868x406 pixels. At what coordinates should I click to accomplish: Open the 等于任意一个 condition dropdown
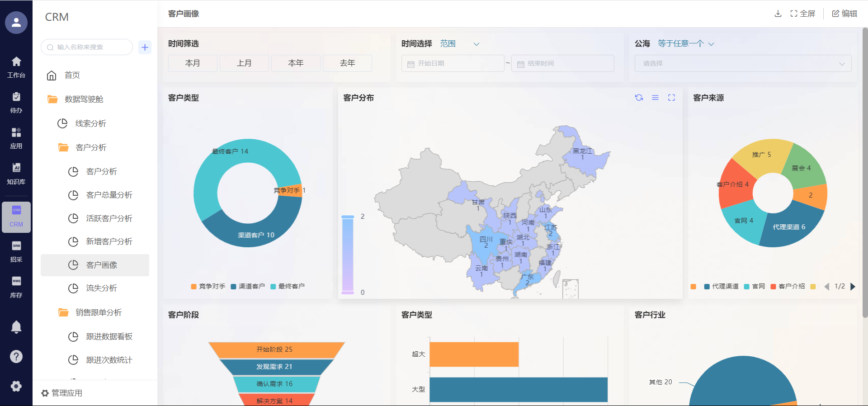coord(685,44)
